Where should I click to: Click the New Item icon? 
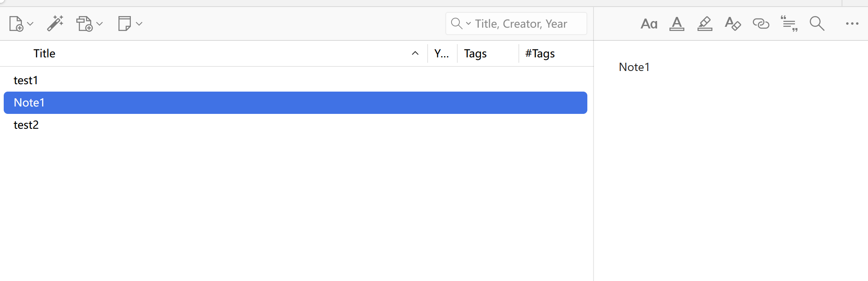tap(16, 24)
